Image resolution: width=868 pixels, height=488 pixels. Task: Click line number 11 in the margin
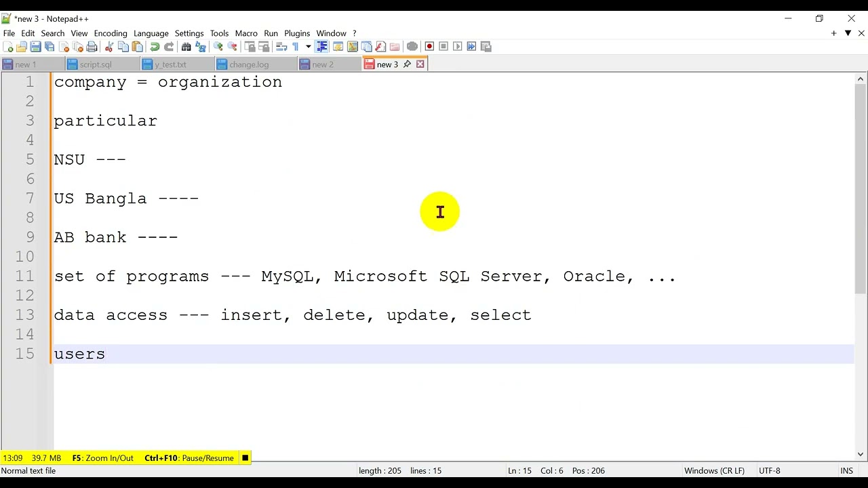click(25, 277)
